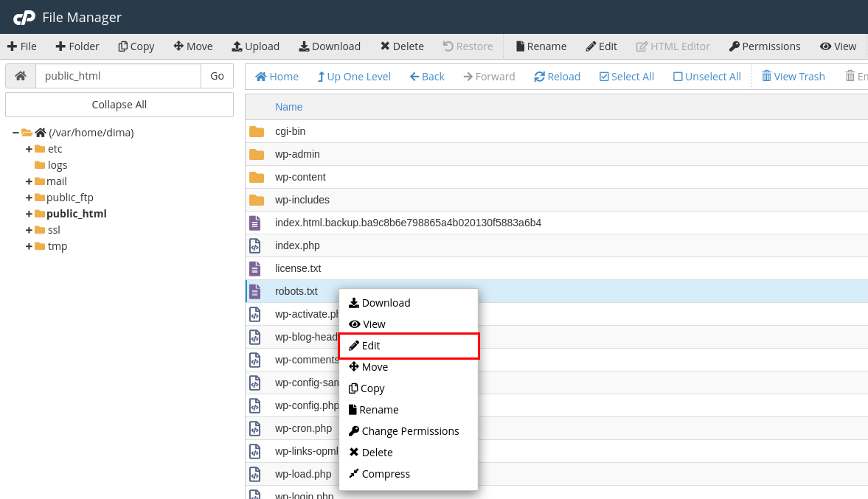Click the cPanel logo icon
The height and width of the screenshot is (499, 868).
point(24,18)
